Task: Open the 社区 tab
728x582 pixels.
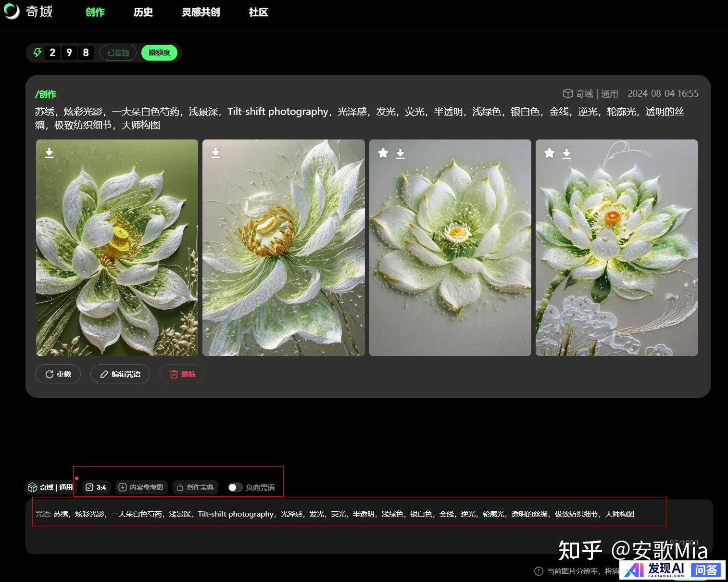Action: coord(258,12)
